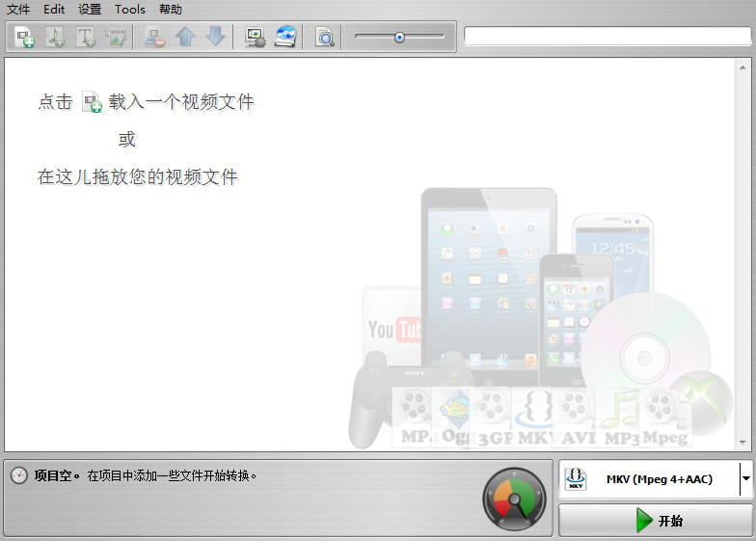Expand the output format dropdown arrow

(x=745, y=478)
